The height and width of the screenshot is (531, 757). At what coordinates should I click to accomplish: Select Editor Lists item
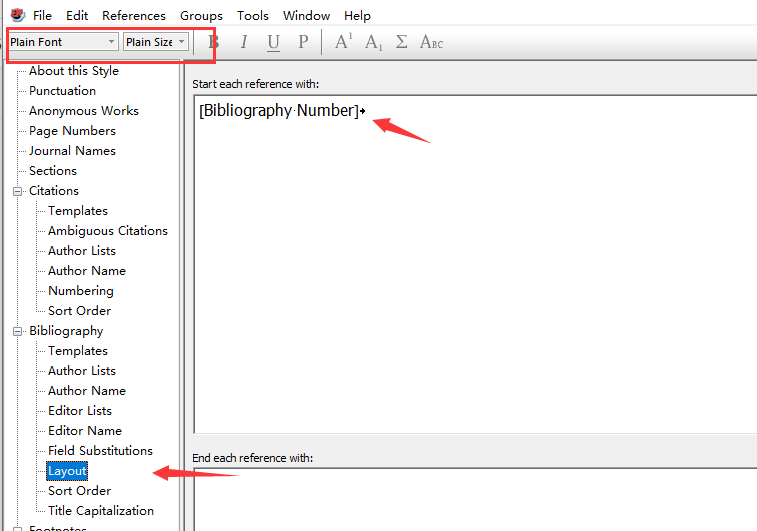[x=80, y=411]
